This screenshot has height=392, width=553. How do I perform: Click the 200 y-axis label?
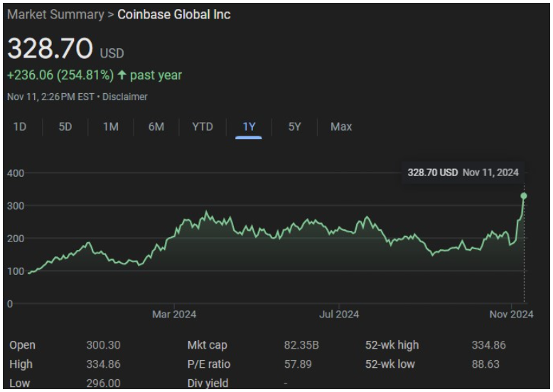click(16, 239)
